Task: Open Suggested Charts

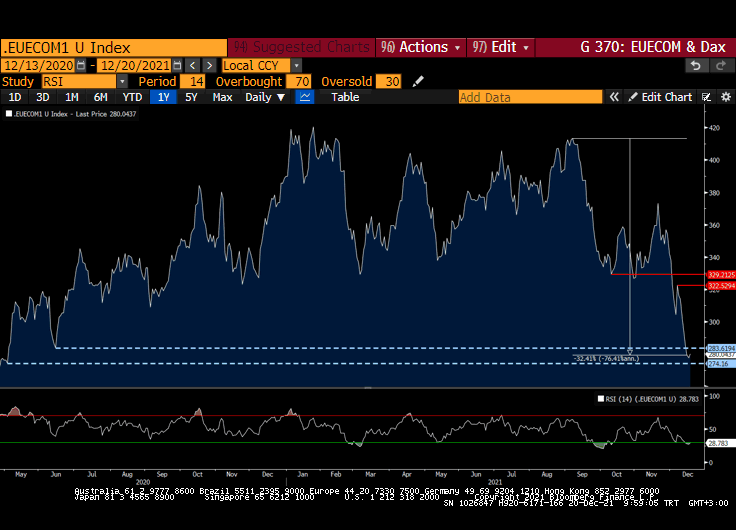Action: (x=301, y=47)
